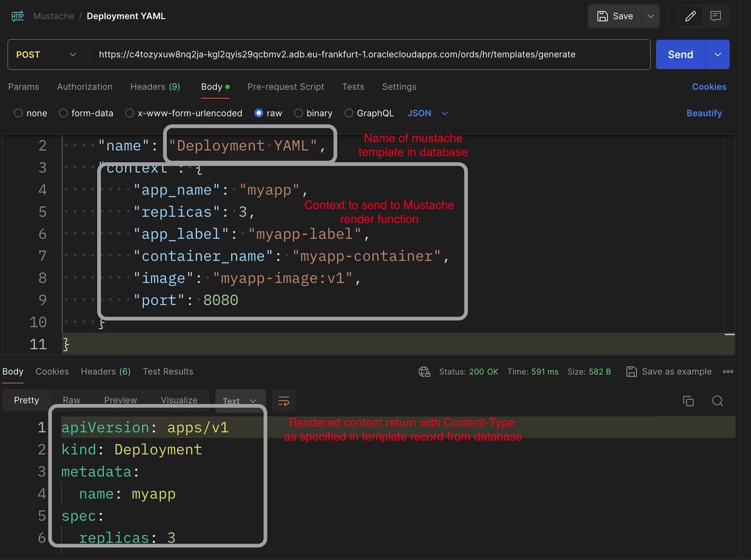Open the response Cookies tab
This screenshot has width=751, height=560.
coord(52,371)
